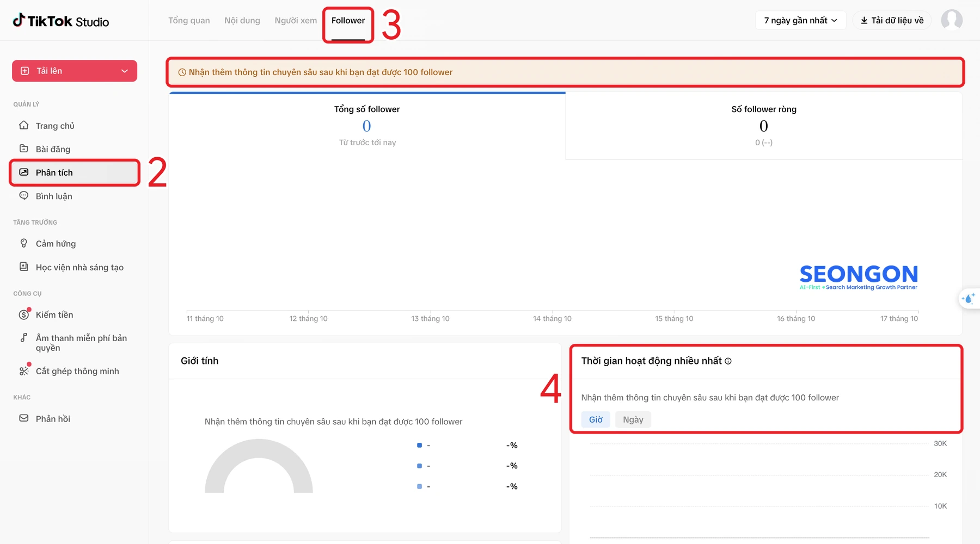Open the Nội dung tab
This screenshot has height=544, width=980.
[x=242, y=20]
